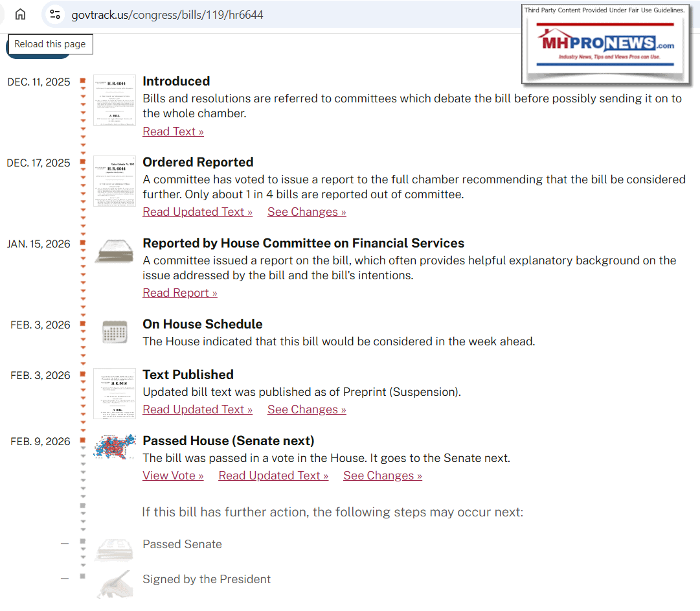Click the calendar icon for On House Schedule

[x=115, y=332]
